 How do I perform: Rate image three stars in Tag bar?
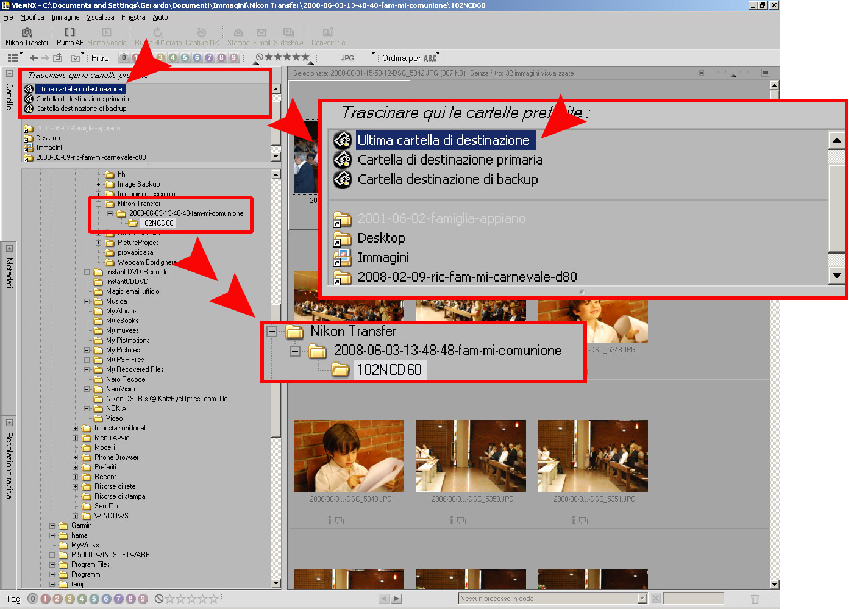(x=192, y=599)
